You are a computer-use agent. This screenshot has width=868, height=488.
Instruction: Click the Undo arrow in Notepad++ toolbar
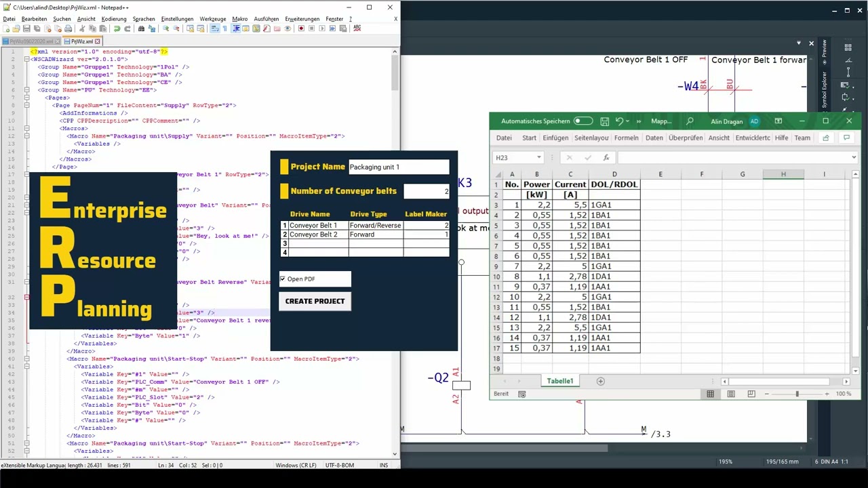coord(117,28)
